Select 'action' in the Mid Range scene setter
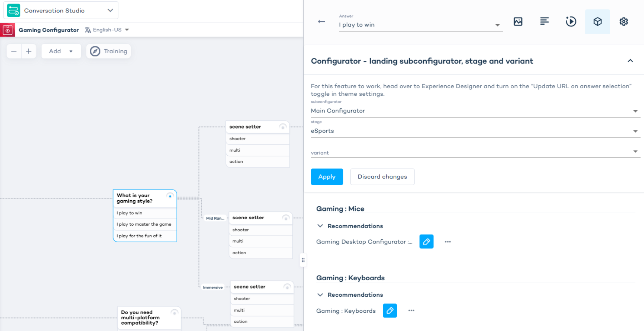The height and width of the screenshot is (331, 644). (261, 253)
